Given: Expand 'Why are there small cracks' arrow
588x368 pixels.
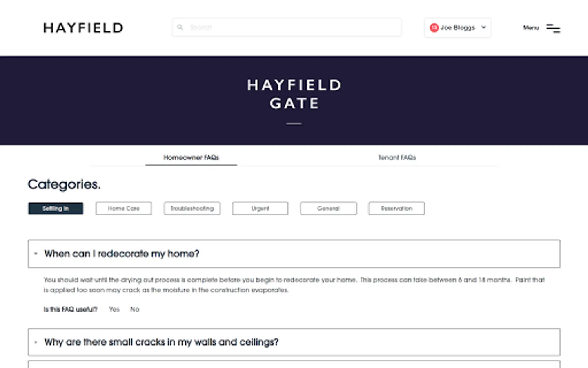Looking at the screenshot, I should [x=36, y=342].
